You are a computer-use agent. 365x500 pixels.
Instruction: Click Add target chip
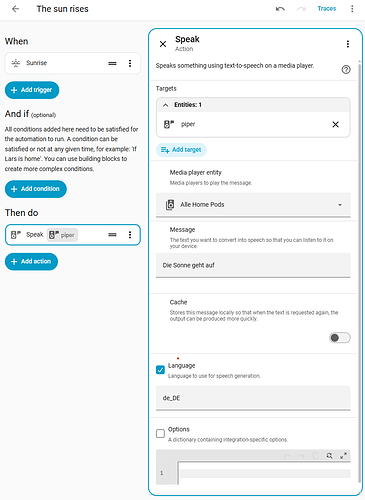tap(181, 150)
